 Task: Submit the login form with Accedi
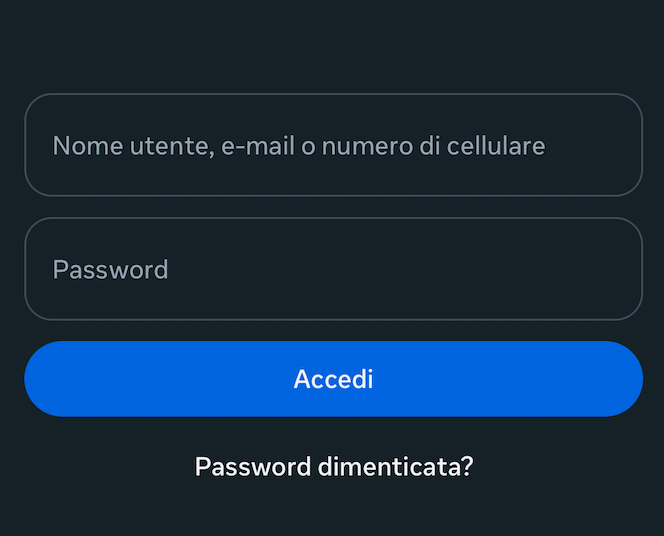pyautogui.click(x=333, y=379)
